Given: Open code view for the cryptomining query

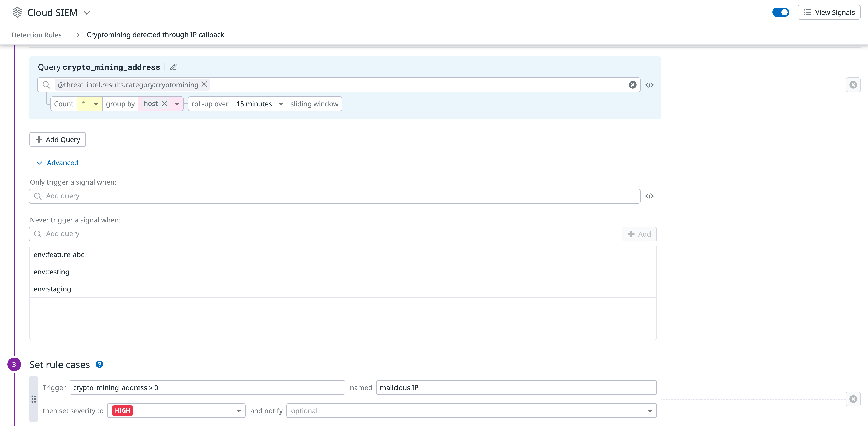Looking at the screenshot, I should [x=649, y=85].
